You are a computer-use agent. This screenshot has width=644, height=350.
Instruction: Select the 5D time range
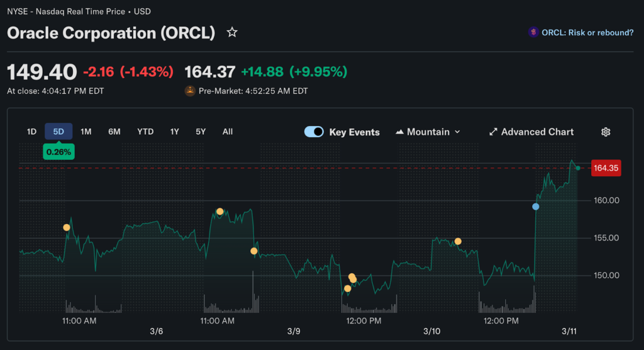58,132
